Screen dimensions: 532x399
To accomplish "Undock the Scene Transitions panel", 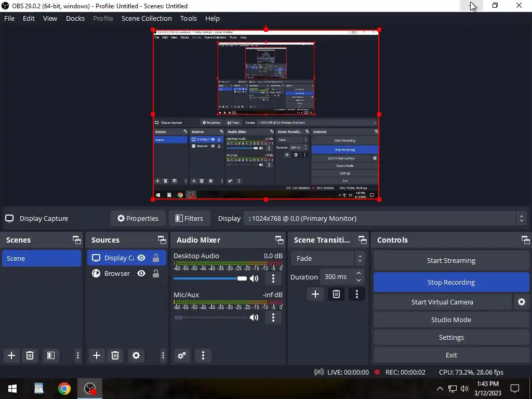I will point(362,240).
